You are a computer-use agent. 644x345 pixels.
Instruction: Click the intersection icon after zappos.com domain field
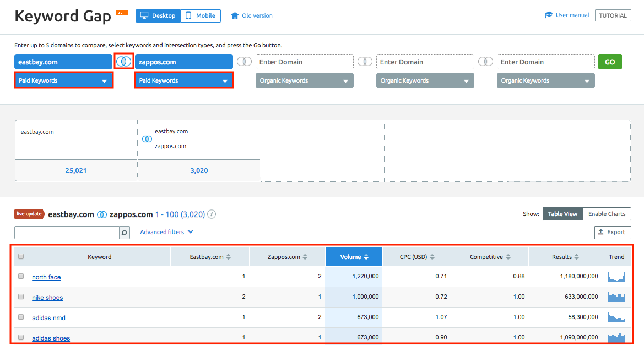pos(245,62)
